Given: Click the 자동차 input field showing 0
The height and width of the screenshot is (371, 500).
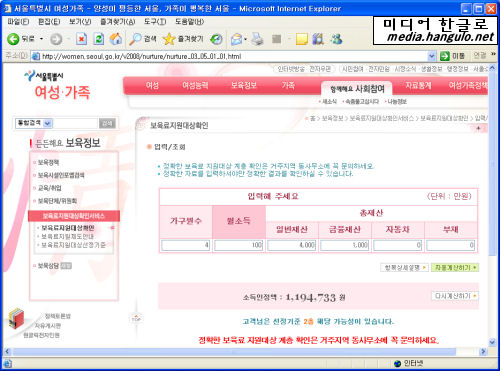Looking at the screenshot, I should [x=398, y=245].
